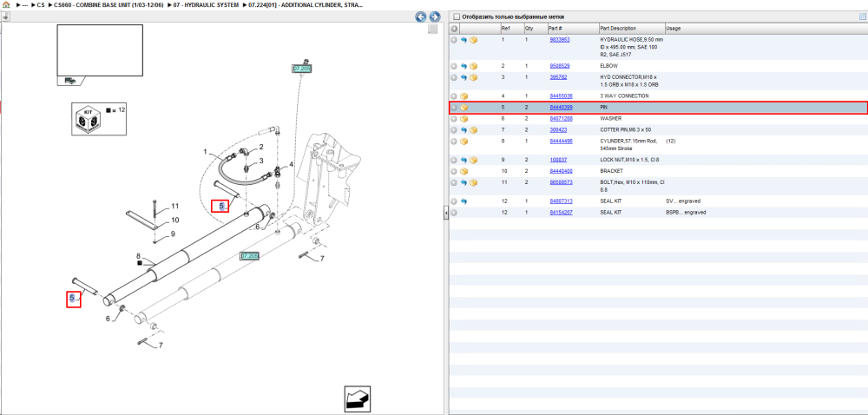The height and width of the screenshot is (415, 868).
Task: Click the plus icon in LOCK NUT row
Action: pos(454,160)
